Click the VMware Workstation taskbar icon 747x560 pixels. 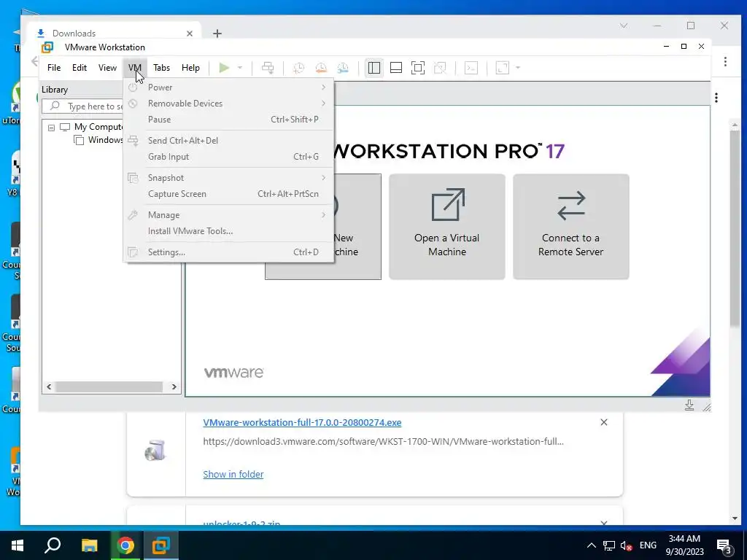click(x=161, y=545)
